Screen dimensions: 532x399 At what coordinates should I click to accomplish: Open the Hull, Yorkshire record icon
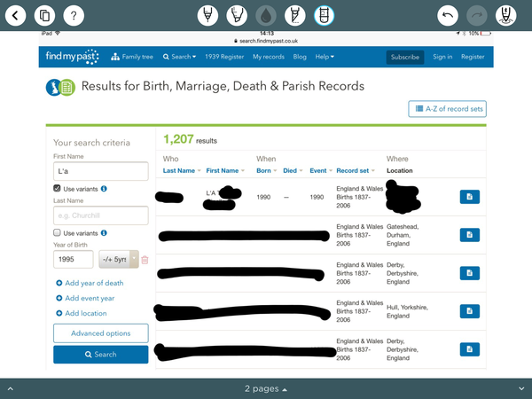coord(470,311)
